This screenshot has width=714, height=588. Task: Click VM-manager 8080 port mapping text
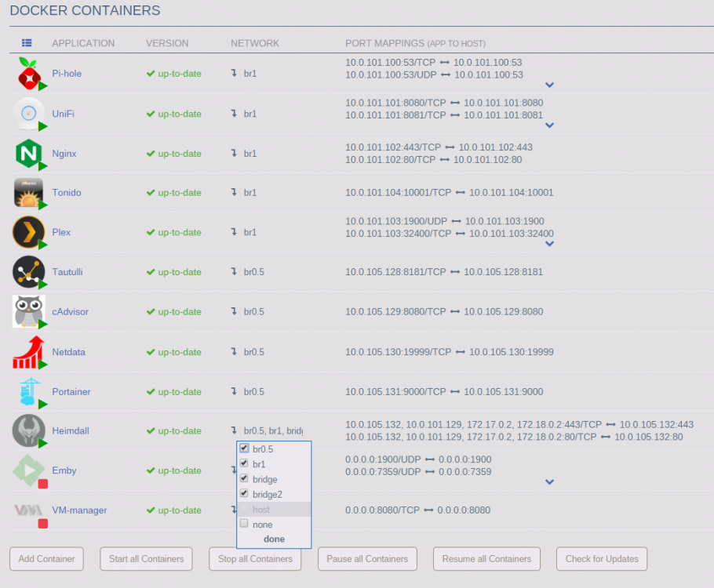(418, 510)
